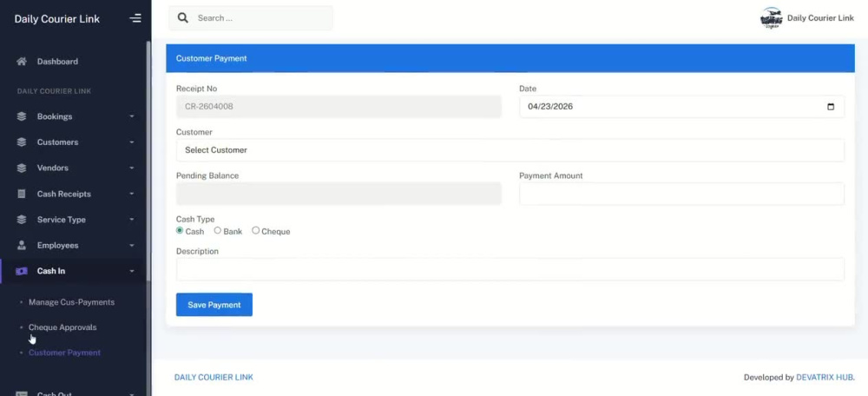
Task: Click the Payment Amount input field
Action: [x=681, y=194]
